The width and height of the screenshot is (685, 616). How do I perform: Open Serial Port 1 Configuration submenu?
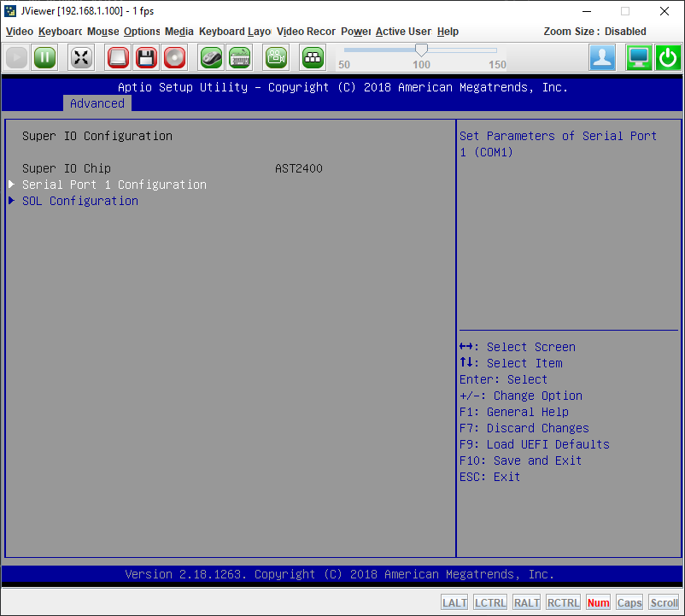coord(114,185)
